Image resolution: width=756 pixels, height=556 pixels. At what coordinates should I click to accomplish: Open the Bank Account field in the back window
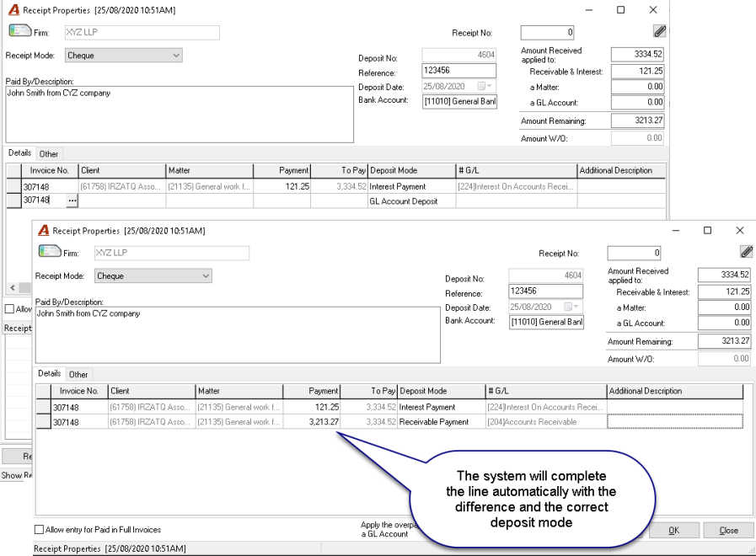(459, 101)
